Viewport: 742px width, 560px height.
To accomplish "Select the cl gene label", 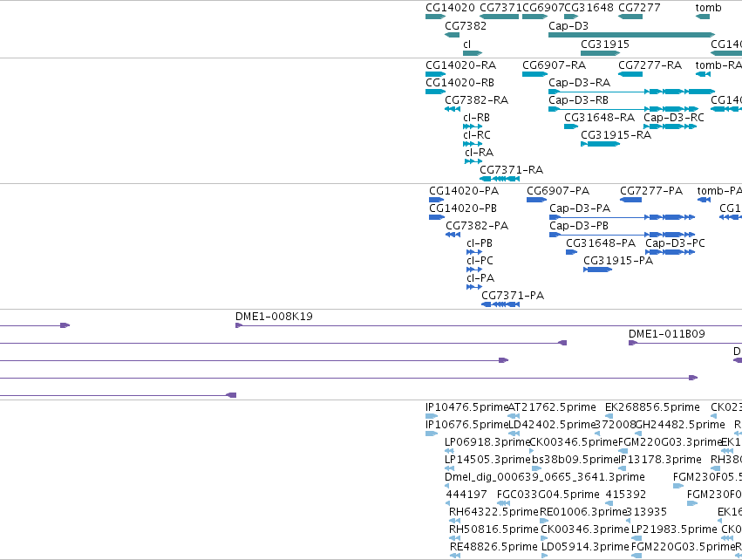I will point(467,44).
